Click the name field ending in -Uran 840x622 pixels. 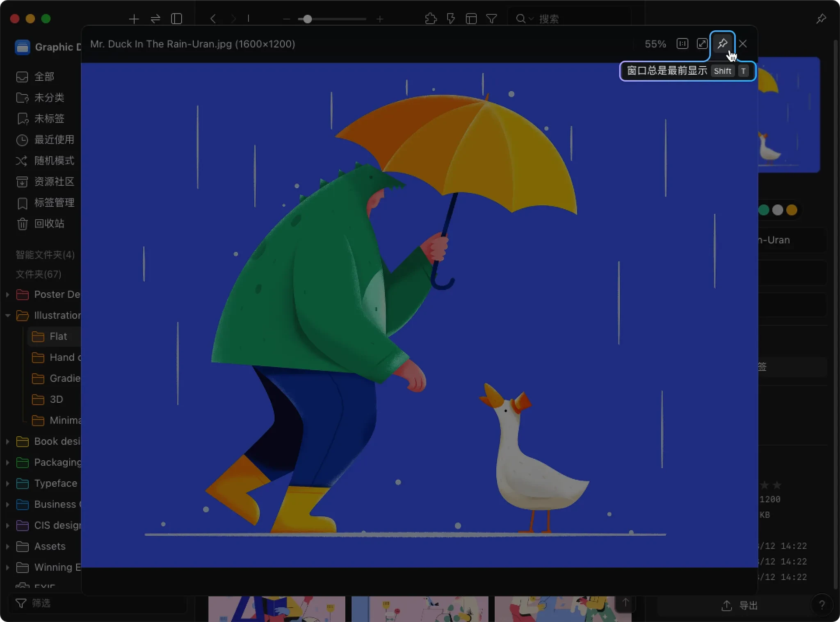pyautogui.click(x=792, y=240)
